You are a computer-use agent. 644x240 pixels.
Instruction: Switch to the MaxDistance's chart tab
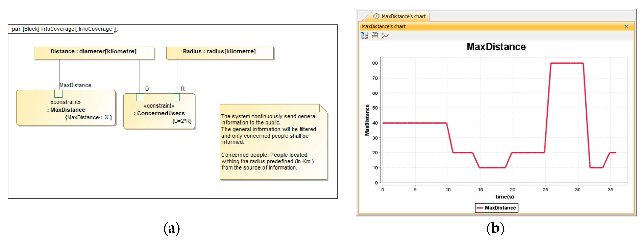point(403,17)
